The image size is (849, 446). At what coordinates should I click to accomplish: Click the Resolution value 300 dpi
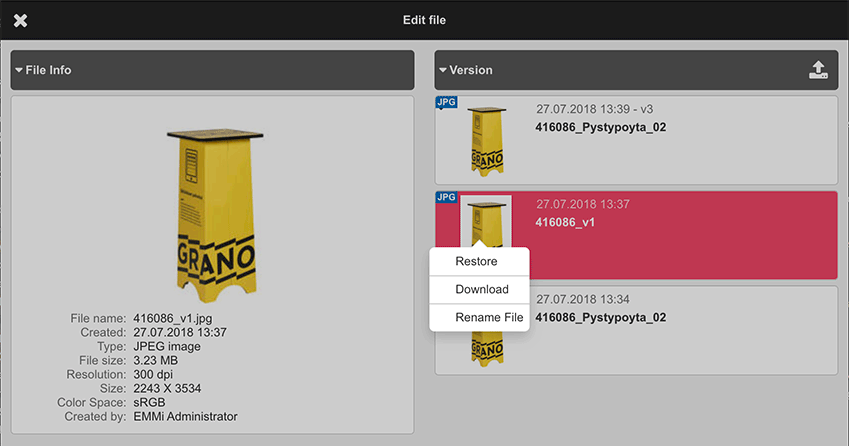[153, 375]
